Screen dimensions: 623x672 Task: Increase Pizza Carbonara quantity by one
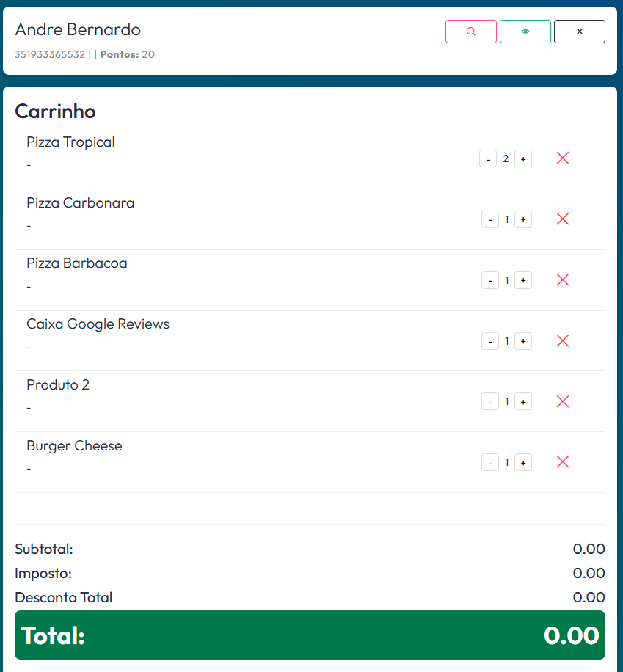[523, 219]
